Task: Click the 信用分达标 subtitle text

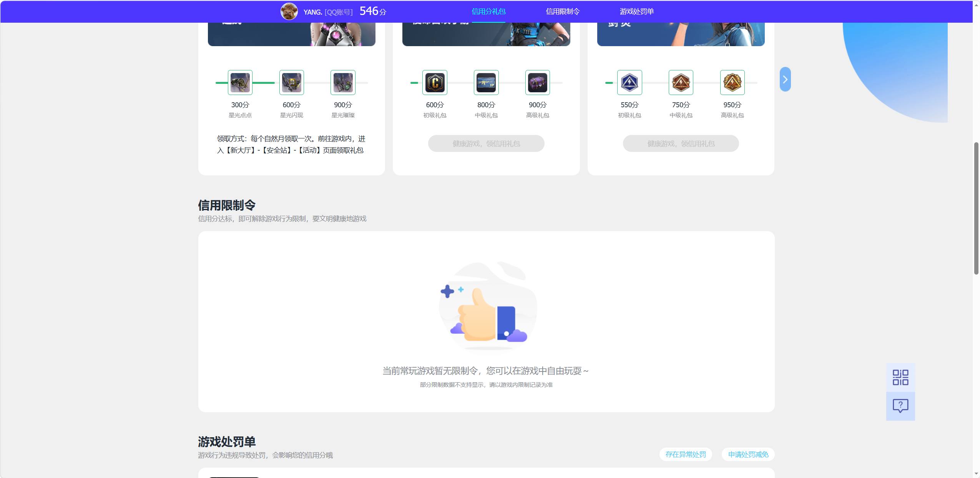Action: (282, 218)
